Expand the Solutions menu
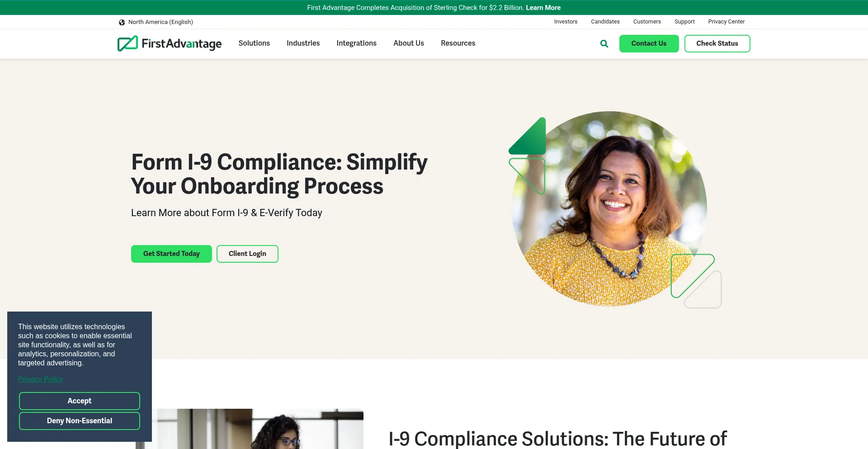Screen dimensions: 868x449 click(x=254, y=43)
